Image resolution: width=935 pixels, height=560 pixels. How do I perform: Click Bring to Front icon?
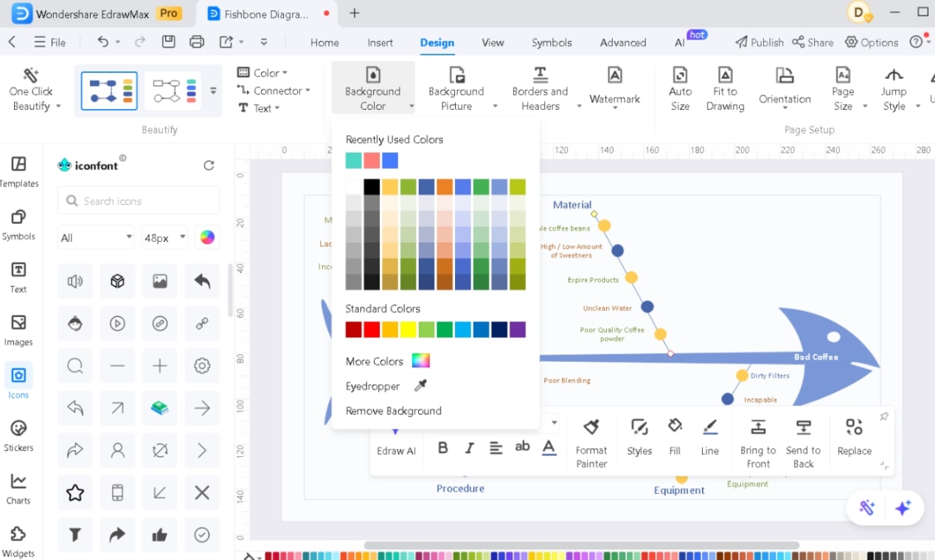point(758,427)
